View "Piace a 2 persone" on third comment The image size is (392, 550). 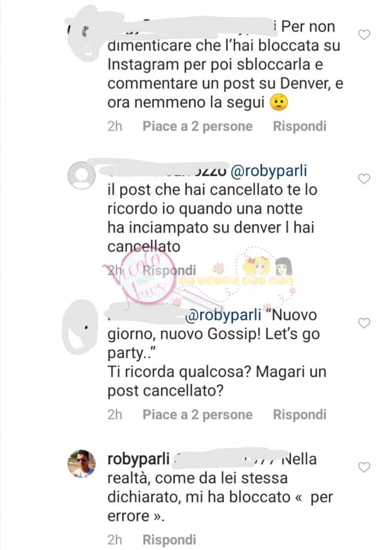[x=197, y=415]
